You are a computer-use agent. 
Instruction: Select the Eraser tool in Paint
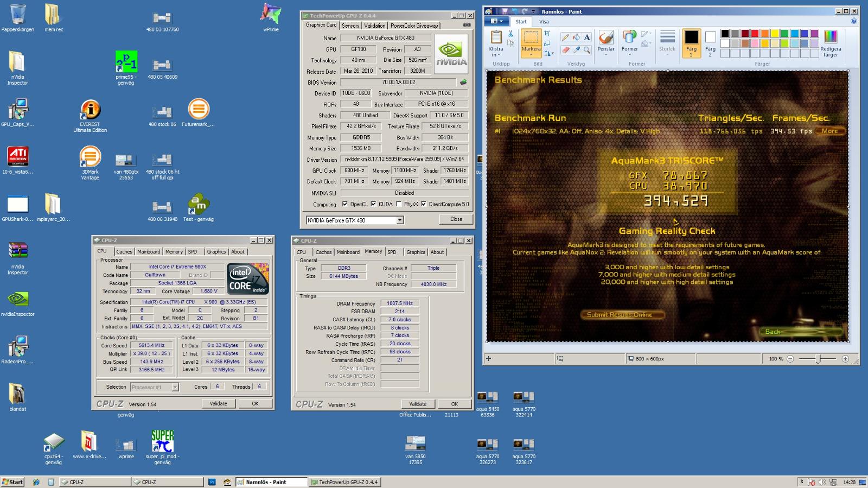565,50
